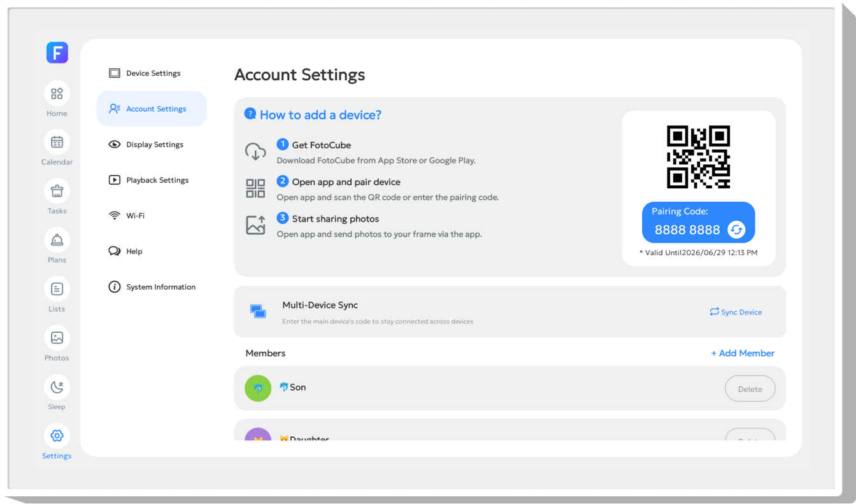Click the photo sharing step icon
The height and width of the screenshot is (504, 856).
(x=255, y=225)
